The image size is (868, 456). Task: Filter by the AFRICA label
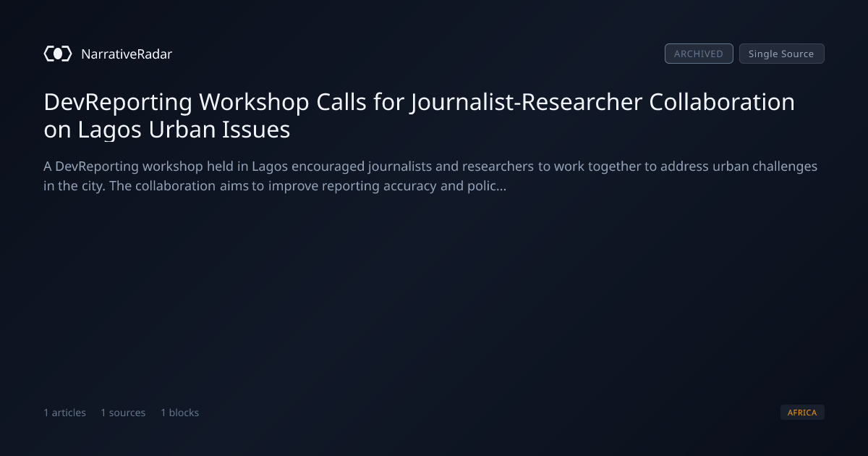tap(802, 413)
